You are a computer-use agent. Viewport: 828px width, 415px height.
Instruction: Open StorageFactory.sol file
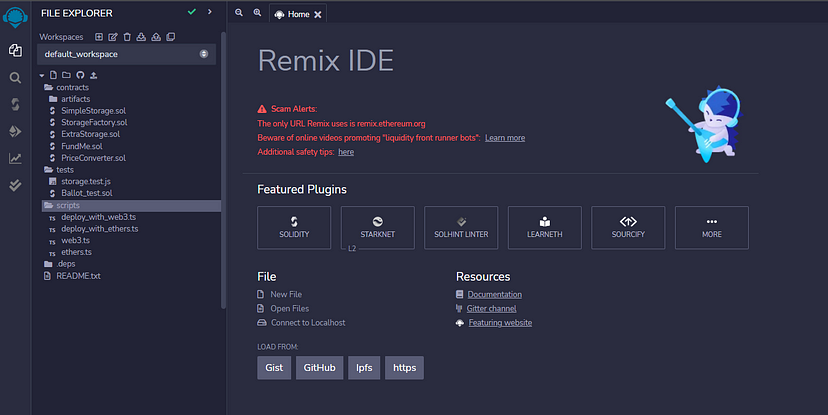coord(94,122)
